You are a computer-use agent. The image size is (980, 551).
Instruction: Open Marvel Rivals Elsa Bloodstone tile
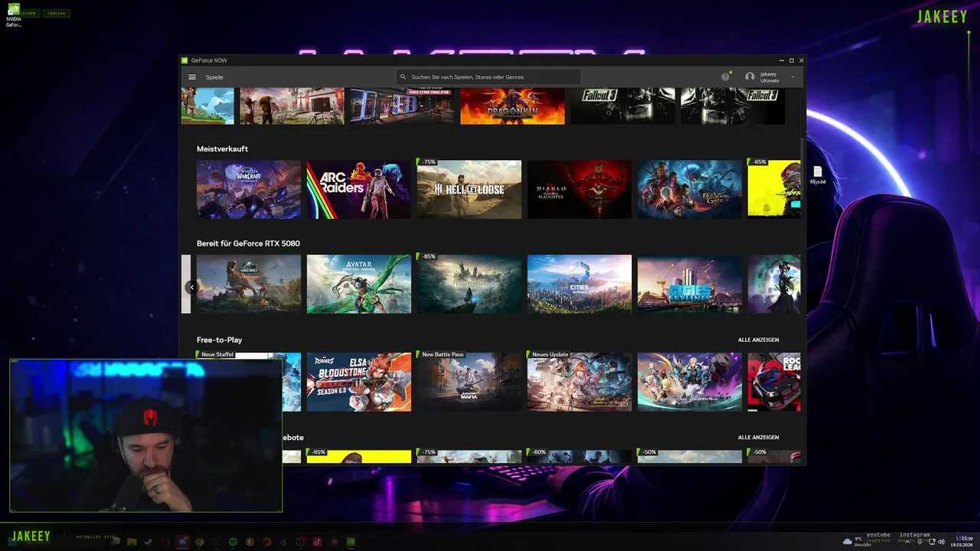click(x=359, y=382)
